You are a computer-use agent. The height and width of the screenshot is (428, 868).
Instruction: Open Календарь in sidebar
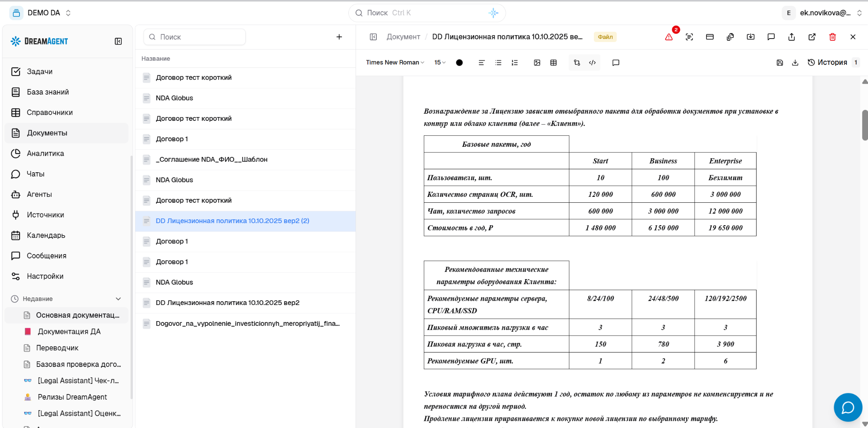click(x=67, y=235)
